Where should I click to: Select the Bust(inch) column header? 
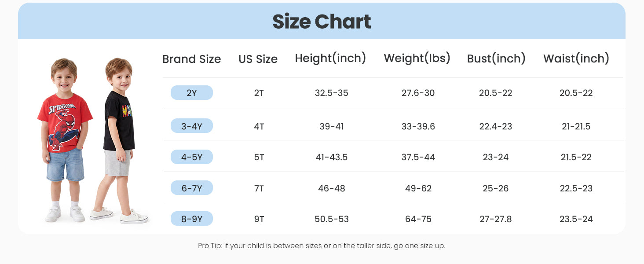click(x=496, y=58)
